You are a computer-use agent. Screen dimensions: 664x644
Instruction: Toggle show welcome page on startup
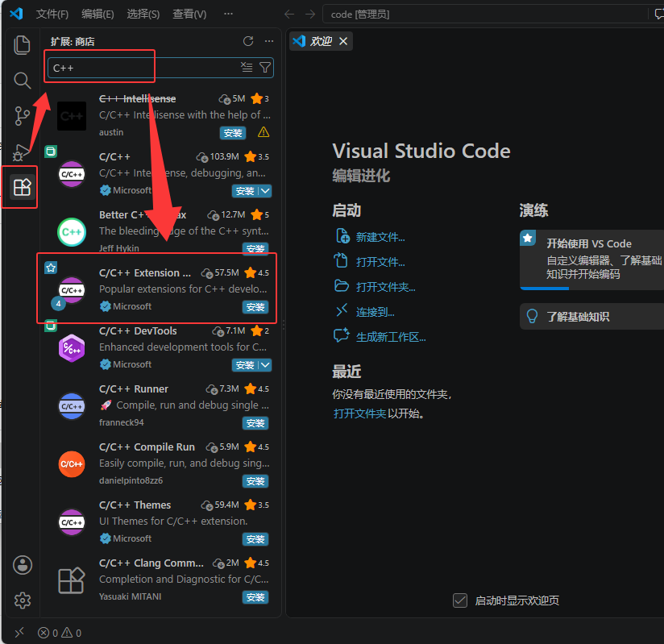click(x=460, y=600)
